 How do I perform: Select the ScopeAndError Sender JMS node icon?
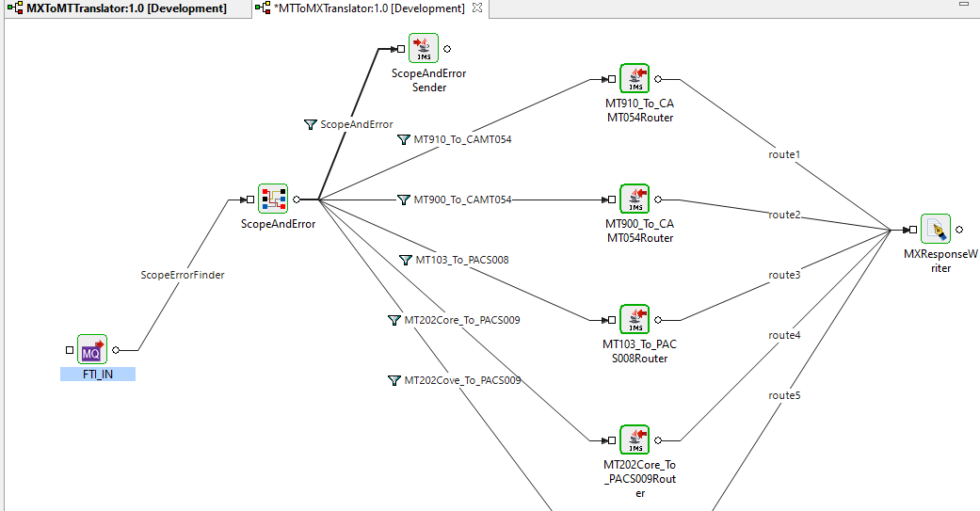(x=424, y=49)
